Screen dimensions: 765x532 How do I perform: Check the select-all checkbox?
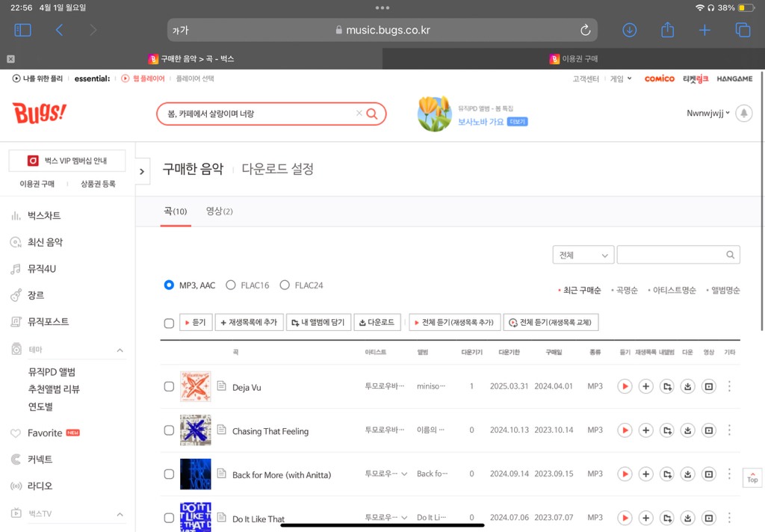click(x=170, y=323)
